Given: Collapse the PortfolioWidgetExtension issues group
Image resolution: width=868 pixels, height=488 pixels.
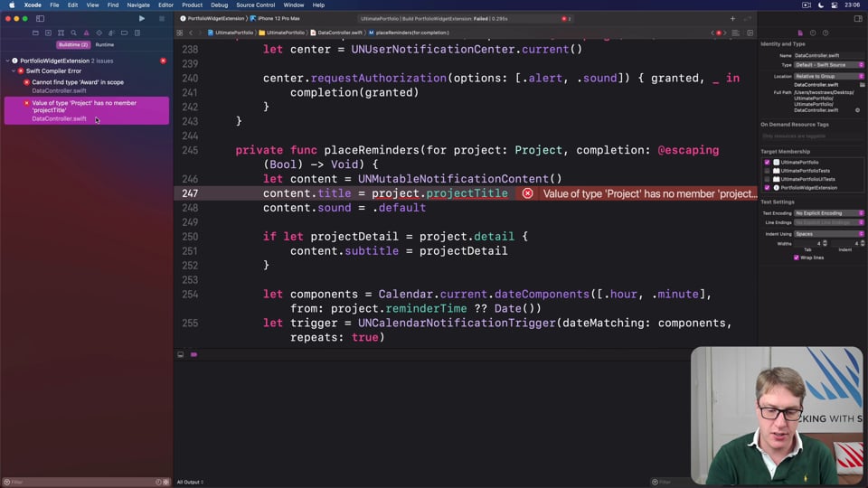Looking at the screenshot, I should pos(8,61).
